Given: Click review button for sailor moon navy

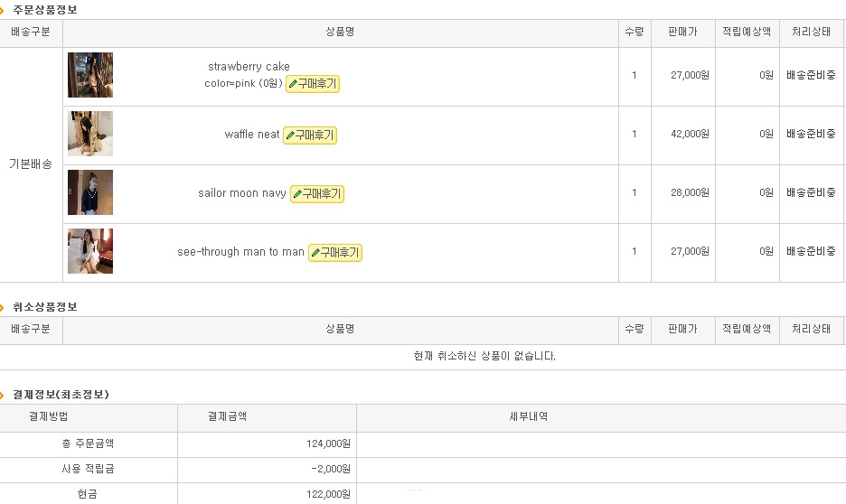Looking at the screenshot, I should [317, 194].
